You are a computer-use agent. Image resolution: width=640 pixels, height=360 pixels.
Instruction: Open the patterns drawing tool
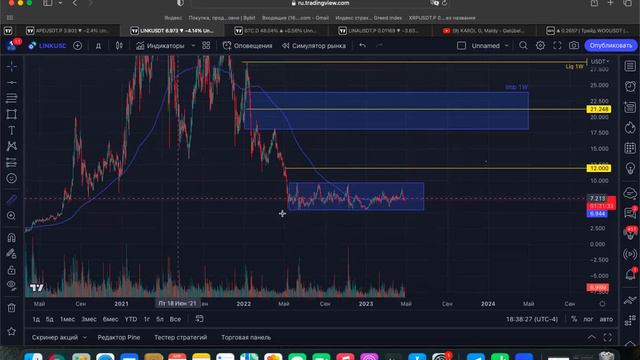point(11,146)
